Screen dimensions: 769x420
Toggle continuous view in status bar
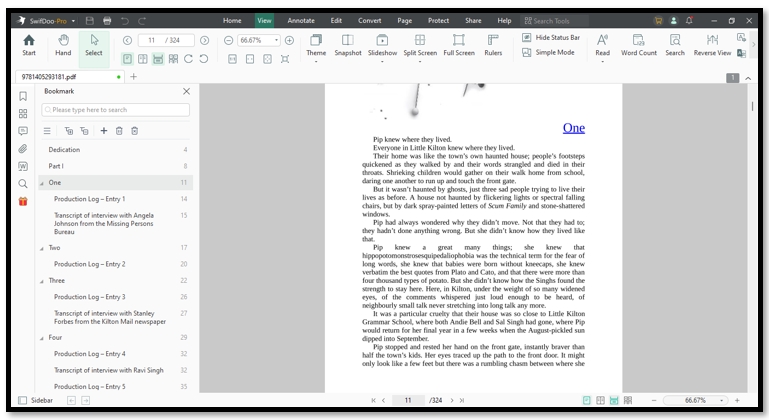tap(614, 400)
